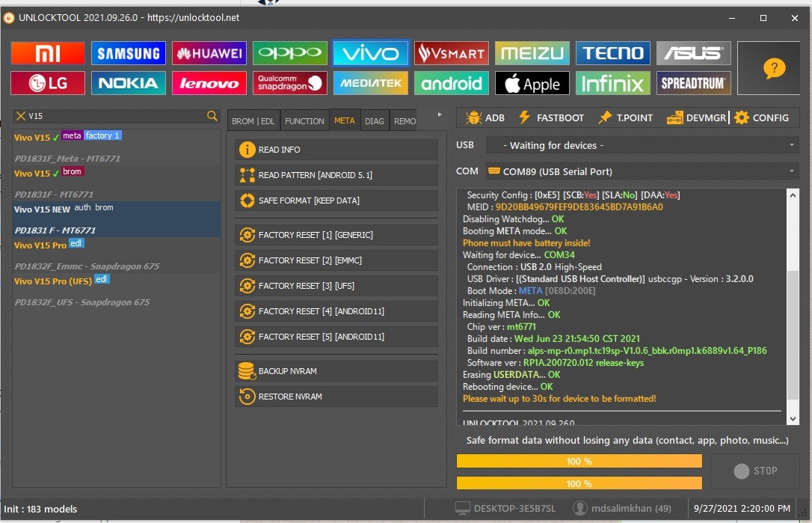
Task: Open the DEVMGR device manager
Action: click(x=696, y=117)
